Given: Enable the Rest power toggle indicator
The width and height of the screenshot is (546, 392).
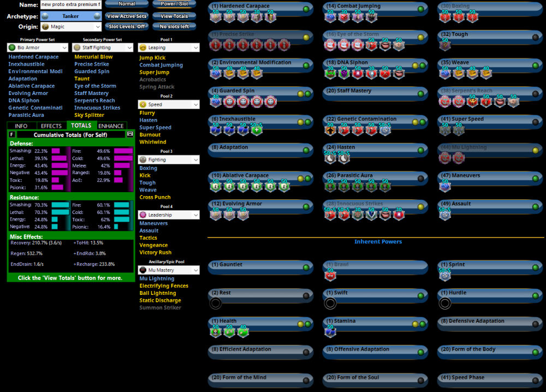Looking at the screenshot, I should point(306,296).
